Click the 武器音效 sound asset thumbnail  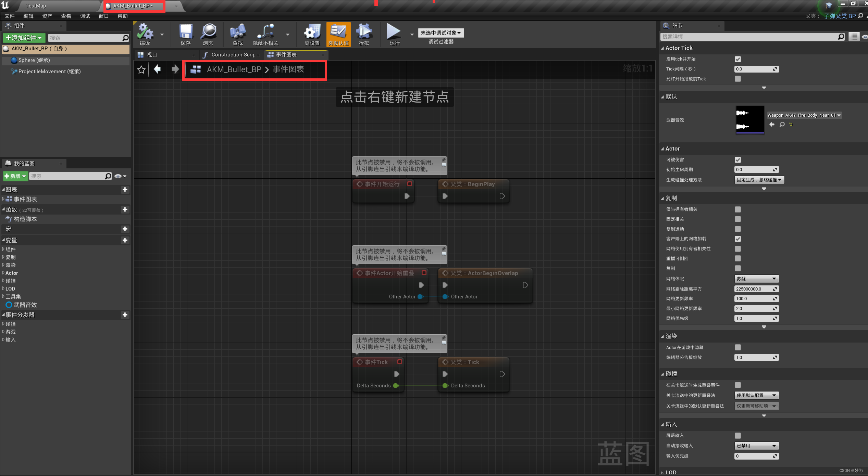pyautogui.click(x=750, y=120)
